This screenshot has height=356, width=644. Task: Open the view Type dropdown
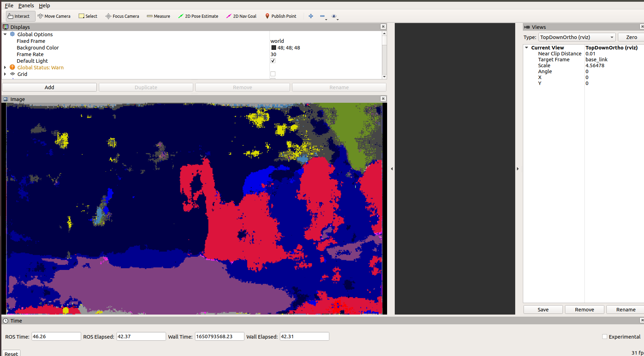point(576,37)
